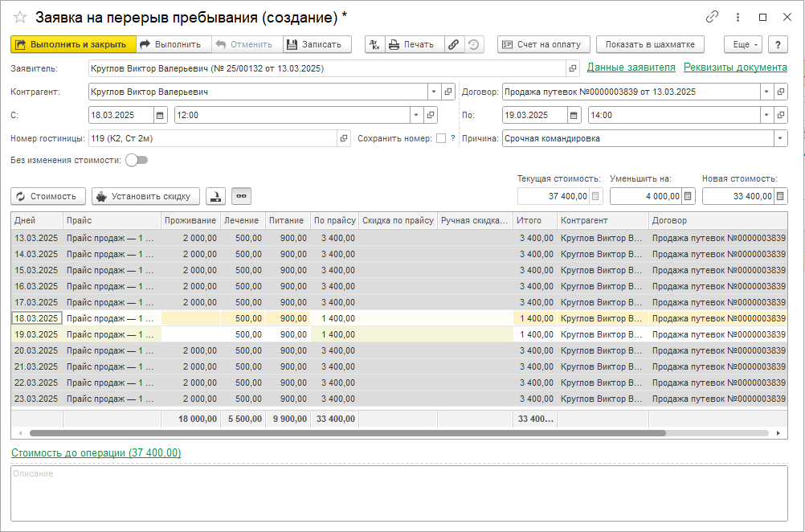Open the Еще menu
Viewport: 805px width, 532px height.
coord(742,45)
